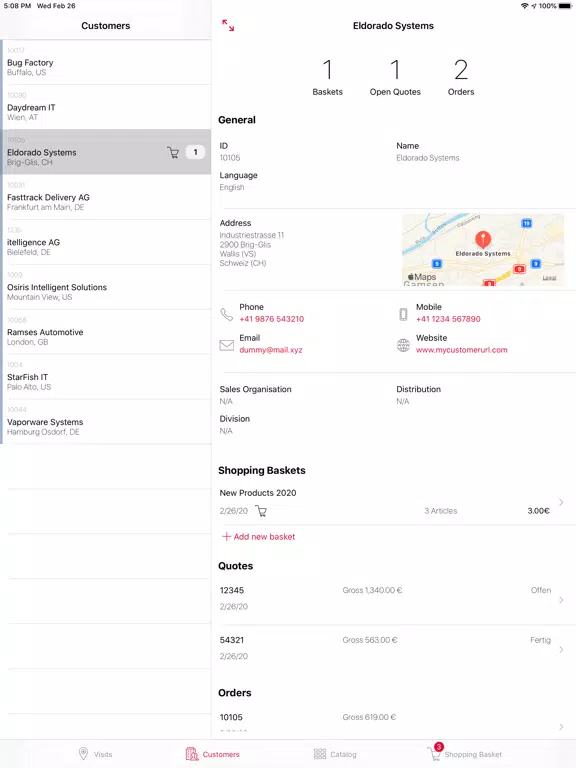Select customer StarFish IT
This screenshot has height=768, width=576.
coord(106,377)
